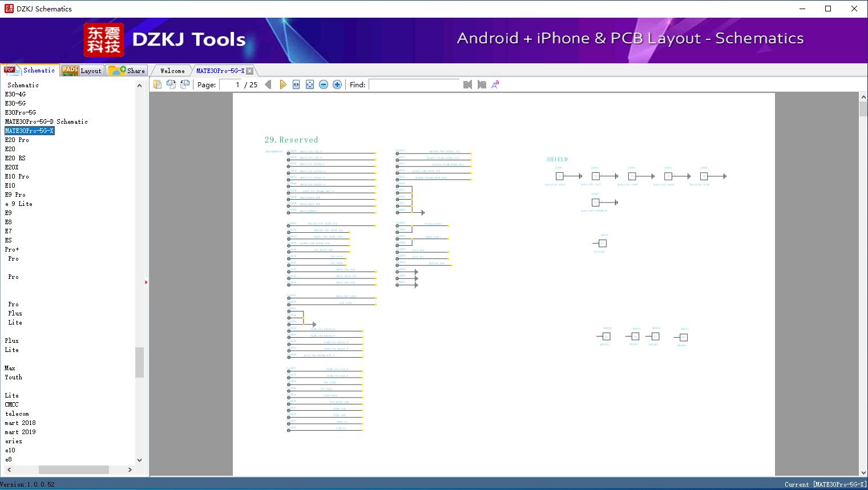
Task: Select E30Pro-5G in the schematic list
Action: pyautogui.click(x=21, y=112)
